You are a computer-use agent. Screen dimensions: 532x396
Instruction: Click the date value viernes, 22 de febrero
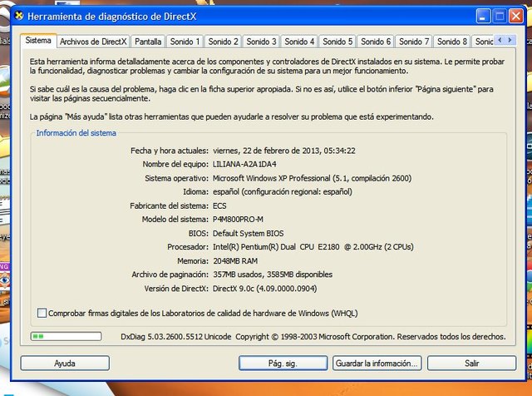(x=284, y=151)
